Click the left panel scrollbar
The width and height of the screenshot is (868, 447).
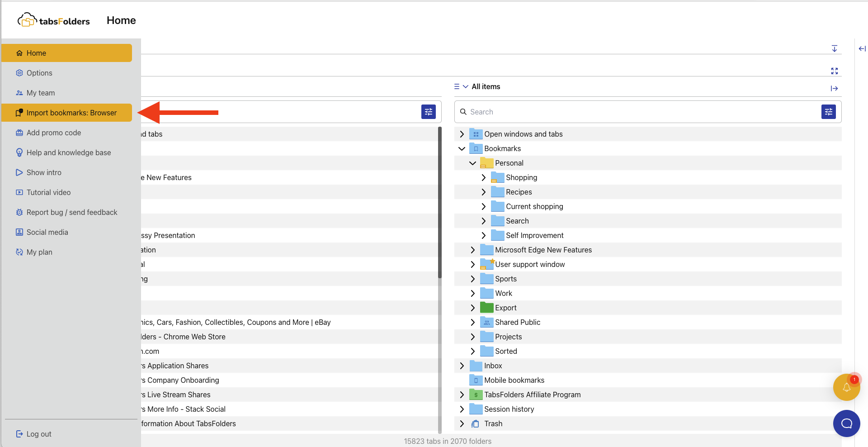440,203
